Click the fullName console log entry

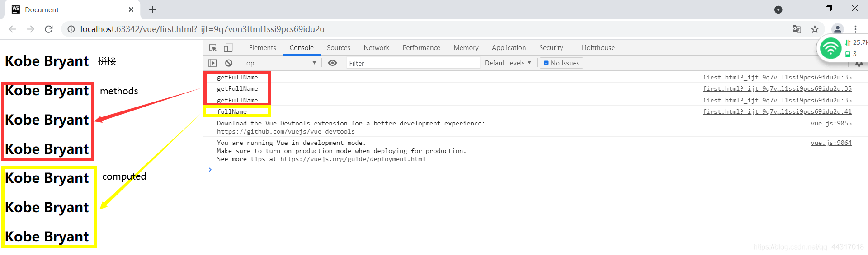pos(232,112)
